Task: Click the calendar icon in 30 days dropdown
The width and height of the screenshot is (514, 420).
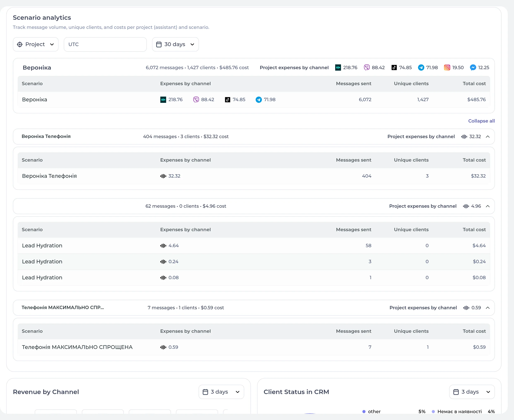Action: pyautogui.click(x=159, y=44)
